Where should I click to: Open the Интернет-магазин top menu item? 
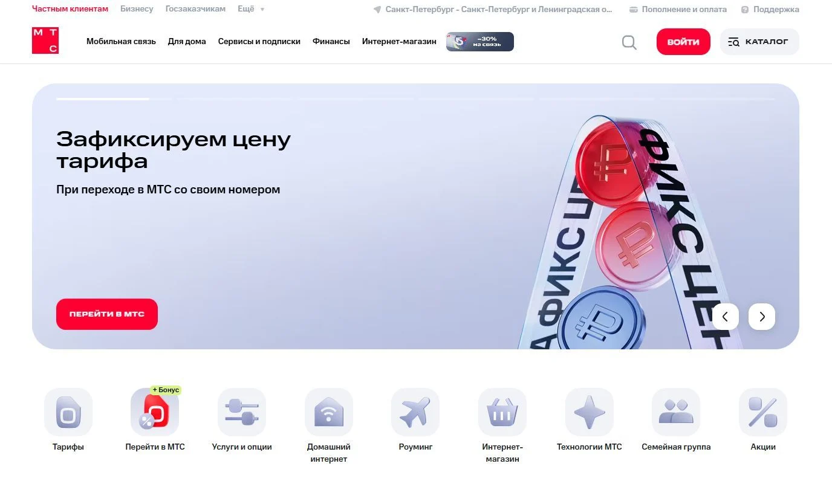tap(399, 42)
